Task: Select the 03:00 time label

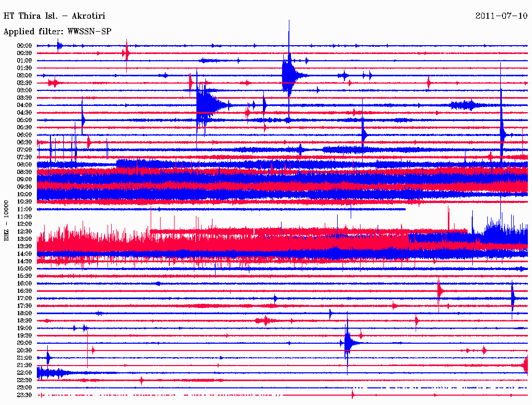Action: coord(24,90)
